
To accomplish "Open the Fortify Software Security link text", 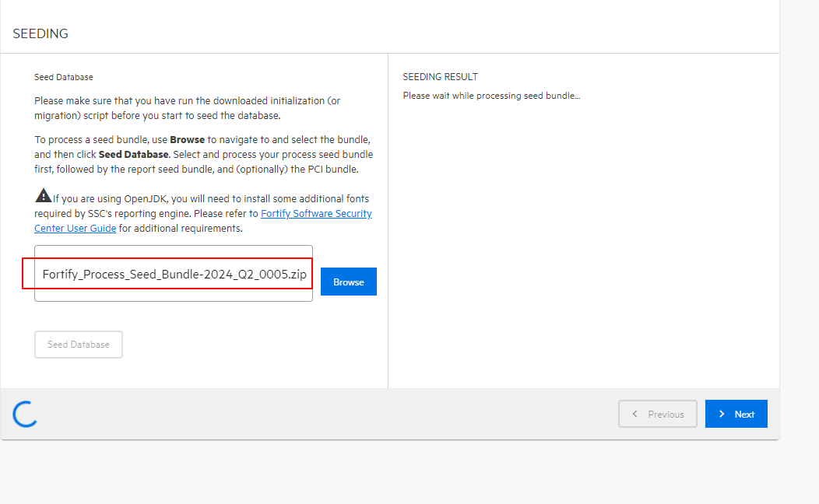I will click(x=316, y=213).
